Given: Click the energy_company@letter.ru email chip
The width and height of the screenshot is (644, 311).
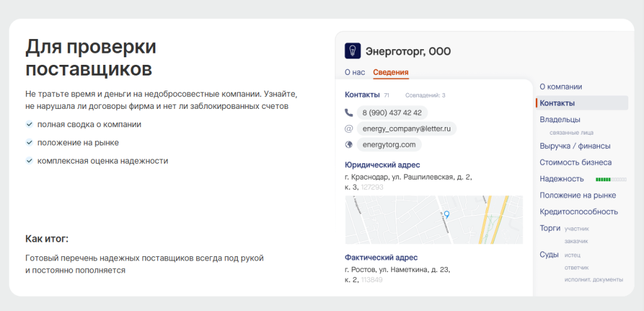Looking at the screenshot, I should (406, 128).
